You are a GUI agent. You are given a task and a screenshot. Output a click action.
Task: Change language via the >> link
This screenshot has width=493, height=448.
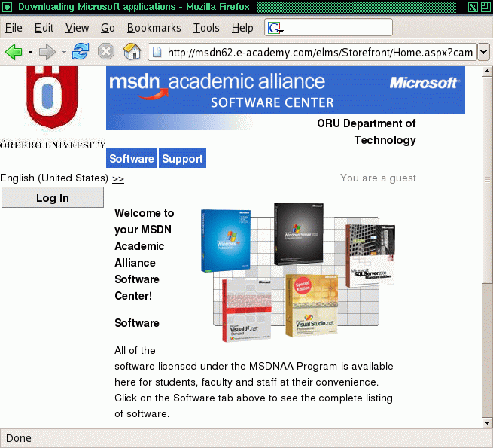coord(118,178)
